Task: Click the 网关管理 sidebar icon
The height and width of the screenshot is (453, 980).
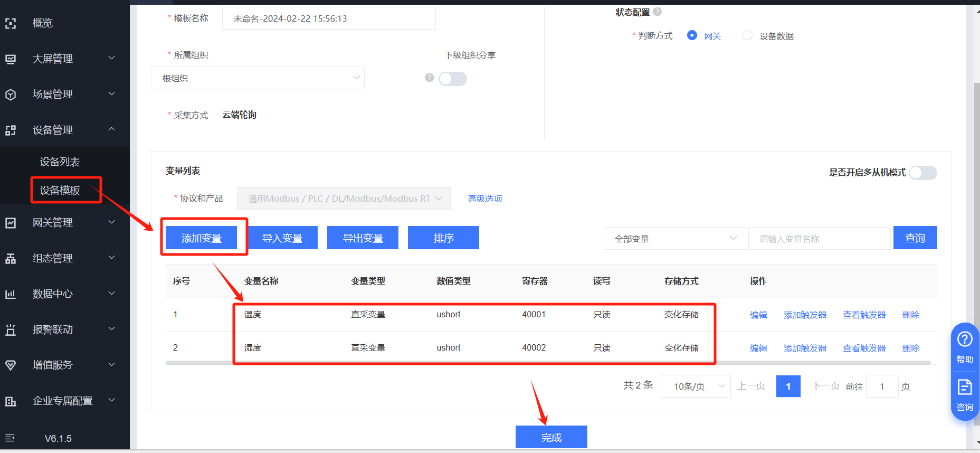Action: coord(11,223)
